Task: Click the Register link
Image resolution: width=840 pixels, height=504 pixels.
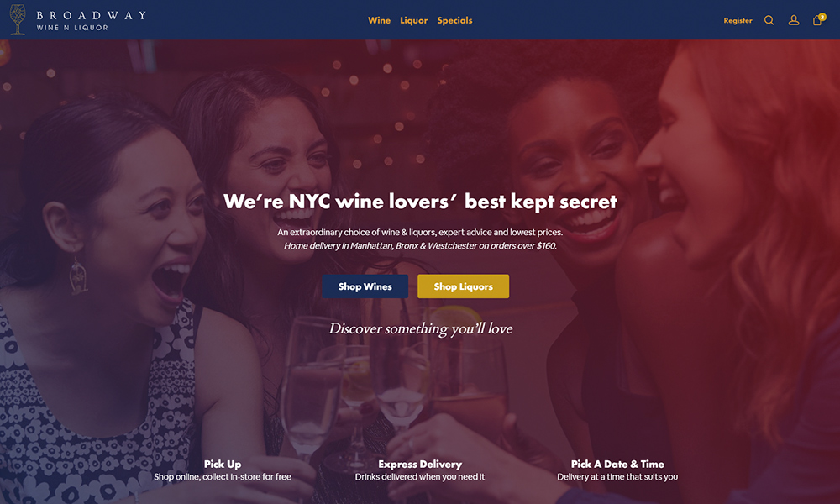Action: 738,20
